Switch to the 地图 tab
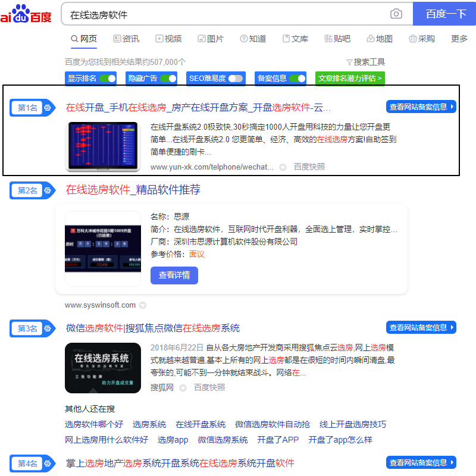This screenshot has width=476, height=476. (380, 39)
